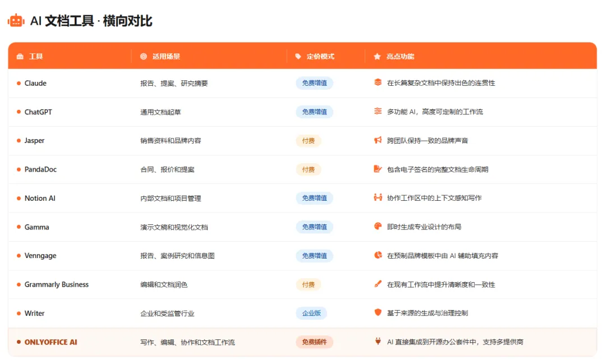
Task: Click the toolbox icon in the 工具 header
Action: [x=20, y=57]
